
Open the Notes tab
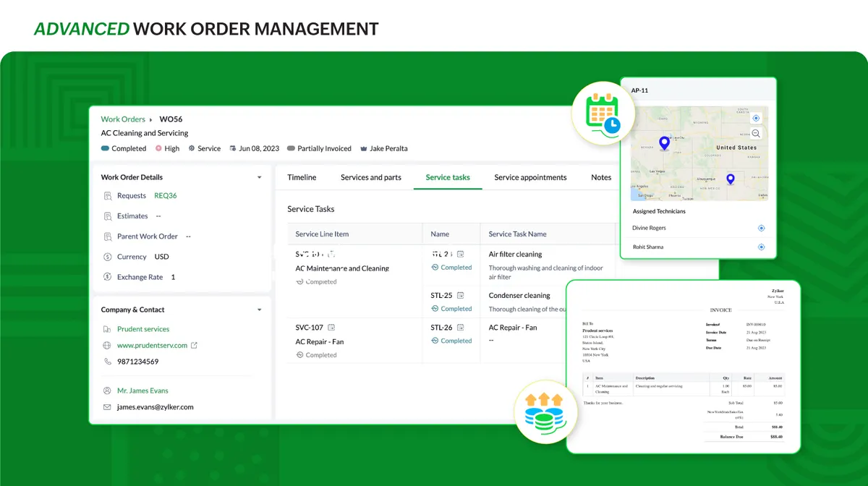pyautogui.click(x=601, y=177)
